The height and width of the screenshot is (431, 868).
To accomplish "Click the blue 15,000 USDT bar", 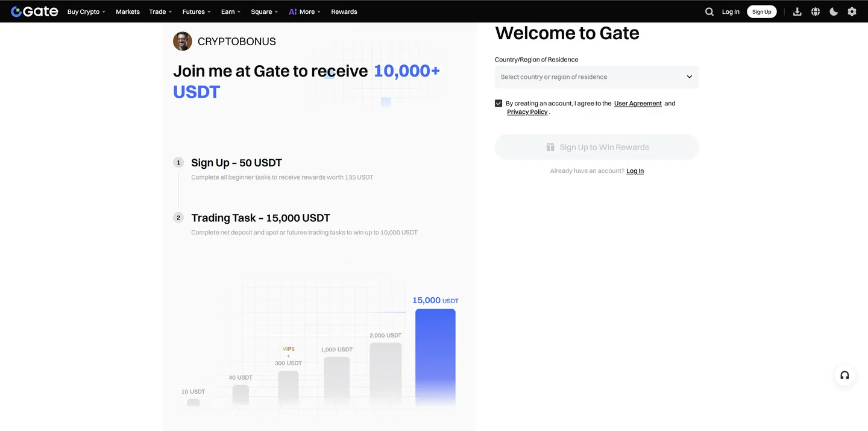I will 435,357.
